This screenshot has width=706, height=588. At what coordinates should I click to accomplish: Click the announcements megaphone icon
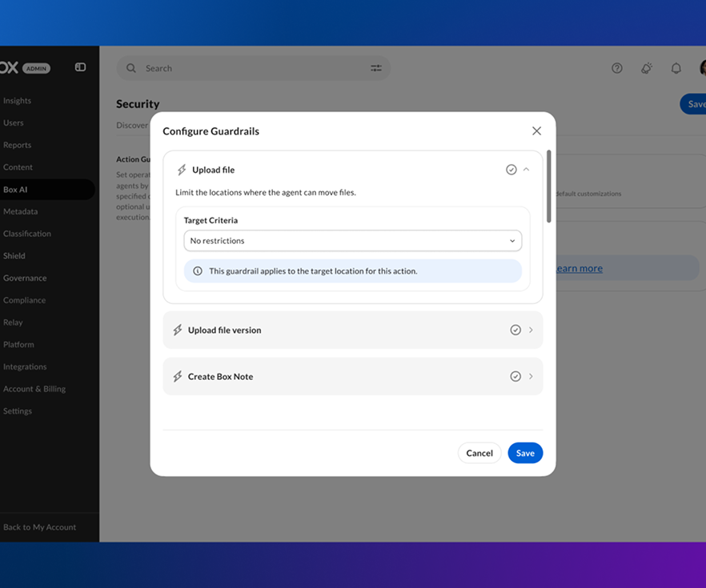pos(647,68)
